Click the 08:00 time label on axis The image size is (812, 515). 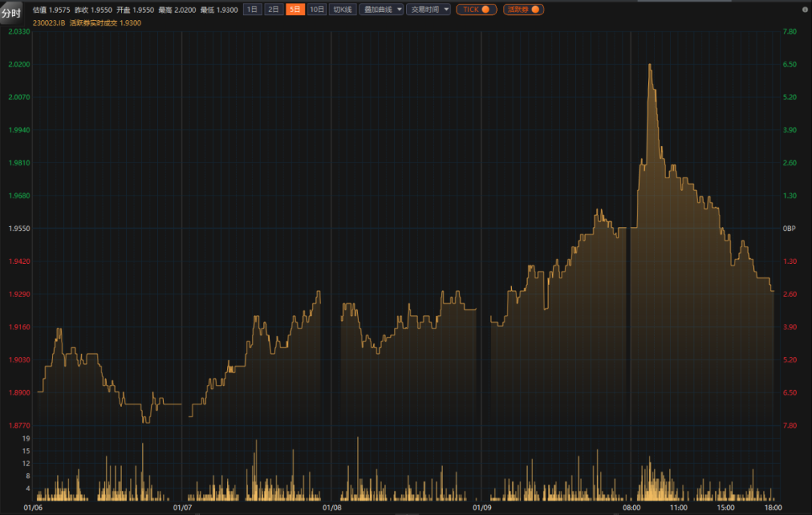pyautogui.click(x=631, y=507)
